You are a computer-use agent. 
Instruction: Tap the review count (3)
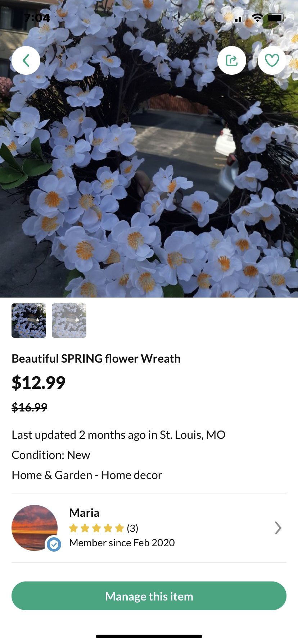(132, 528)
